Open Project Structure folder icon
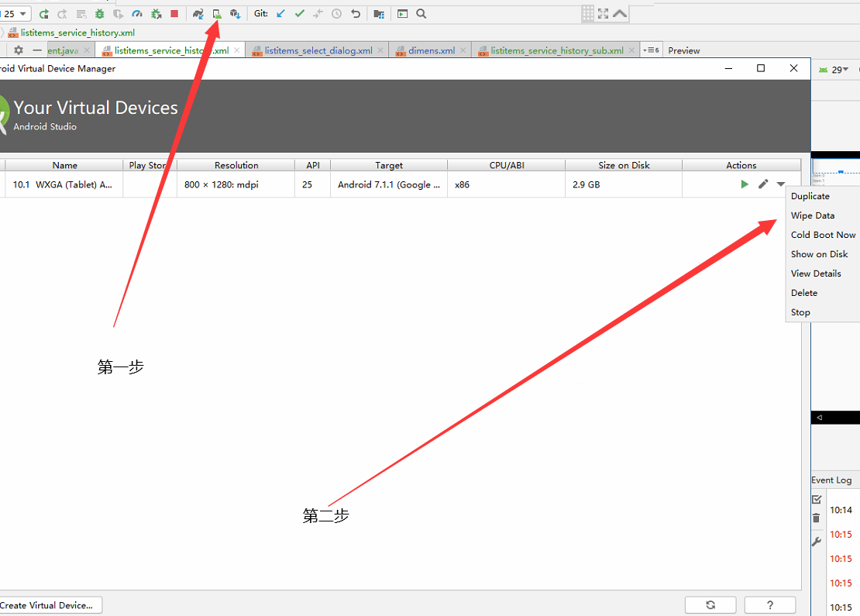 378,14
